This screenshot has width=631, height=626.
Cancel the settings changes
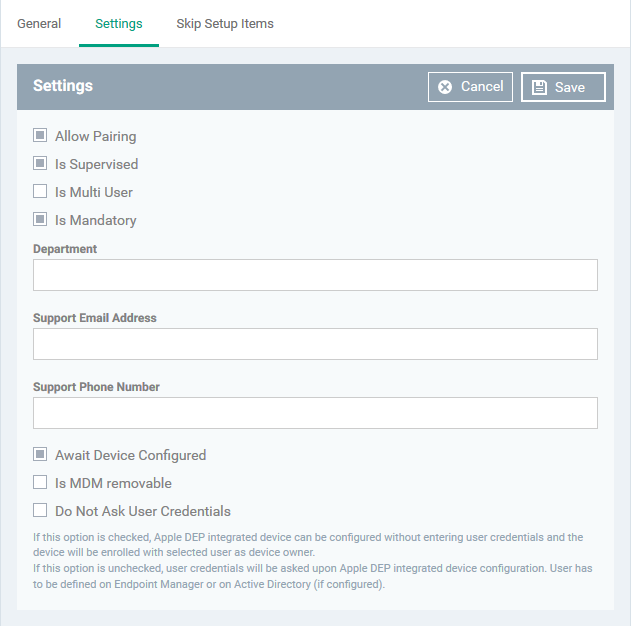(x=470, y=87)
